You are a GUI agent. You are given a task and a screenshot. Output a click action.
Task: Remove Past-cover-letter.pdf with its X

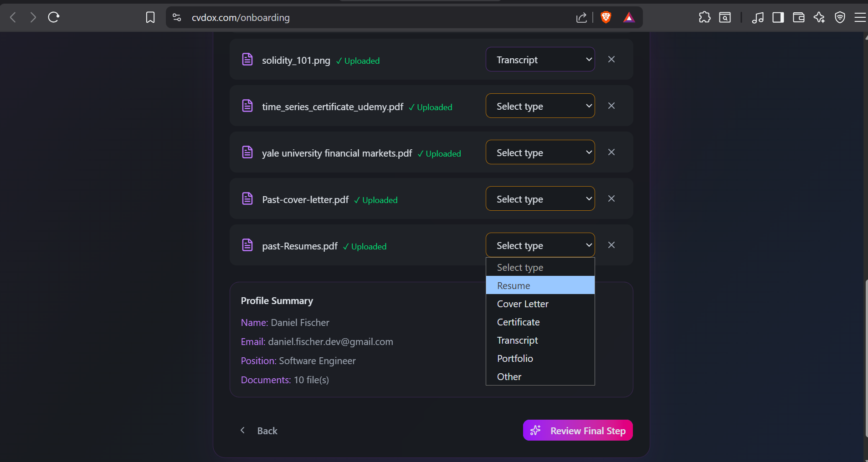(611, 198)
